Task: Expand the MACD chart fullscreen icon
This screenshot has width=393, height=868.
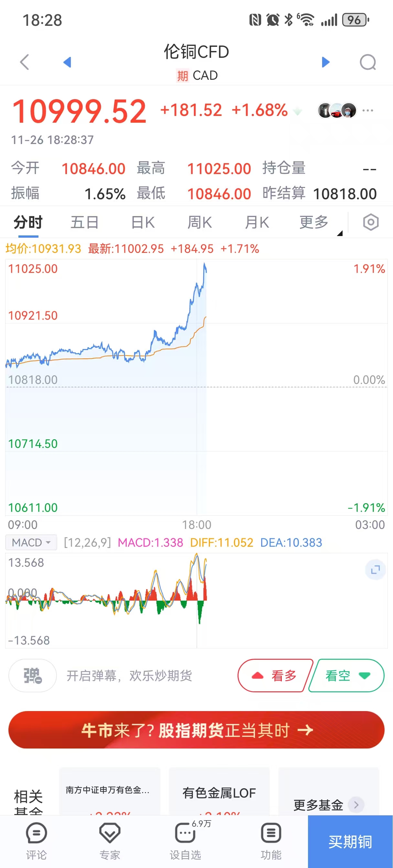Action: [375, 570]
